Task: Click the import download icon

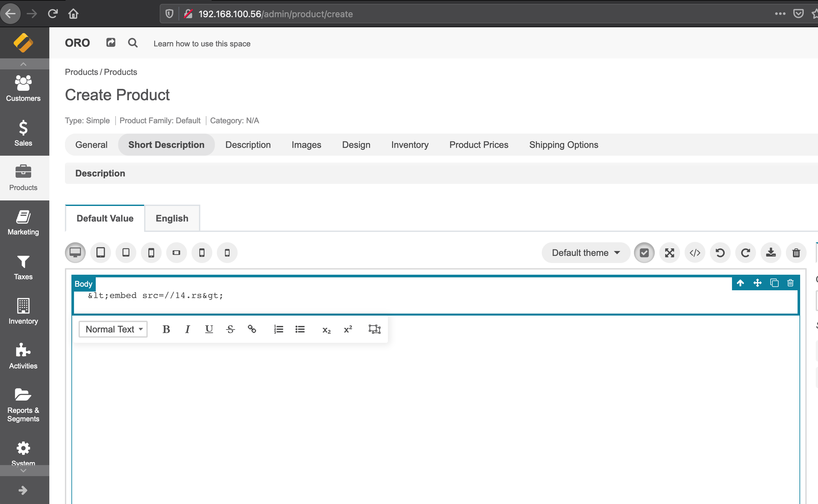Action: 771,253
